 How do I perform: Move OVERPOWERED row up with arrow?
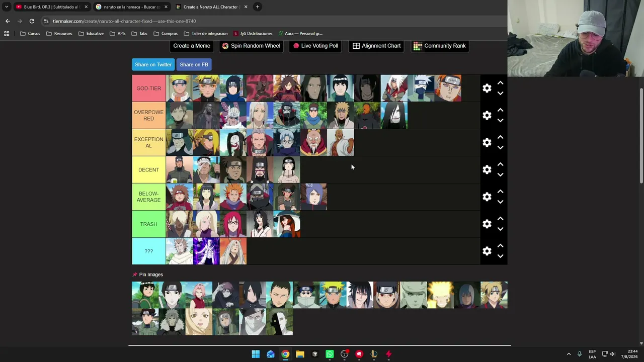coord(500,110)
